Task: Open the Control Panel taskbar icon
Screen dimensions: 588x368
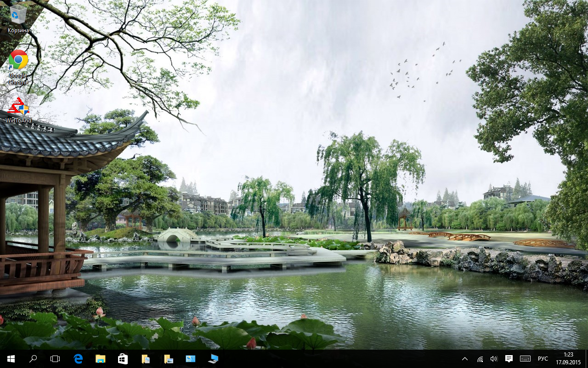Action: 191,359
